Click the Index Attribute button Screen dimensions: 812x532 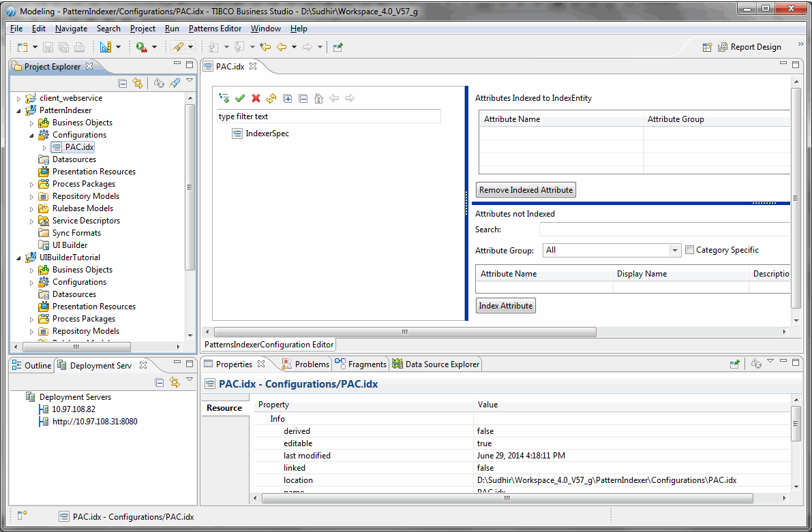pos(505,306)
